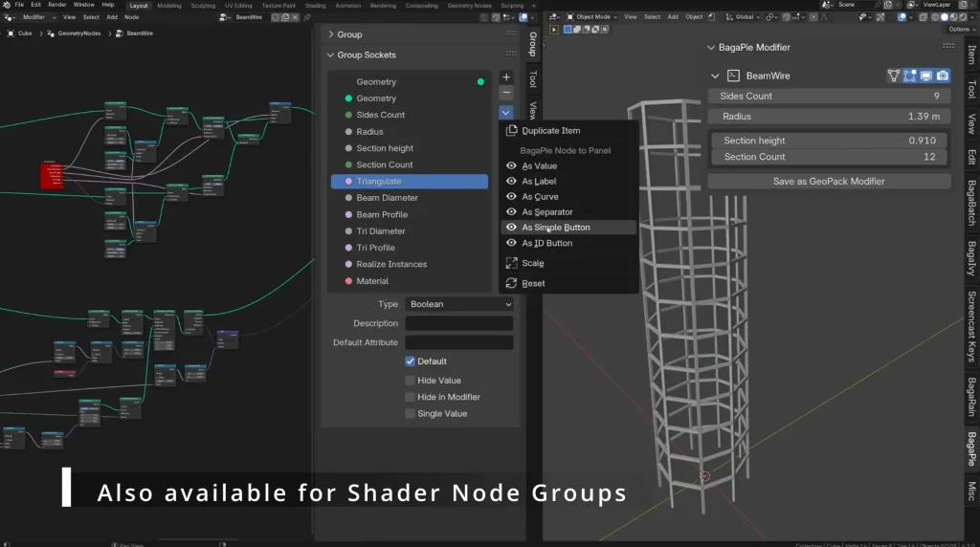This screenshot has width=980, height=547.
Task: Click Save as GeoPack Modifier button
Action: pyautogui.click(x=829, y=182)
